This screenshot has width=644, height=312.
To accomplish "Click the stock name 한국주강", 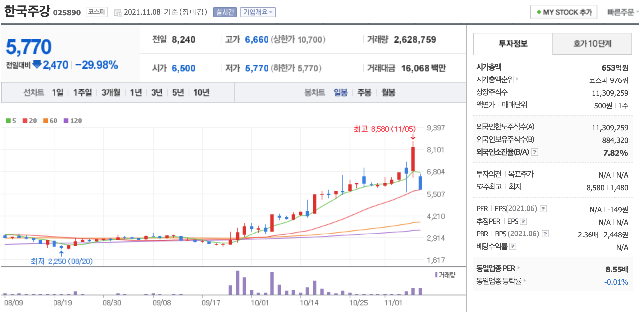I will pos(27,11).
